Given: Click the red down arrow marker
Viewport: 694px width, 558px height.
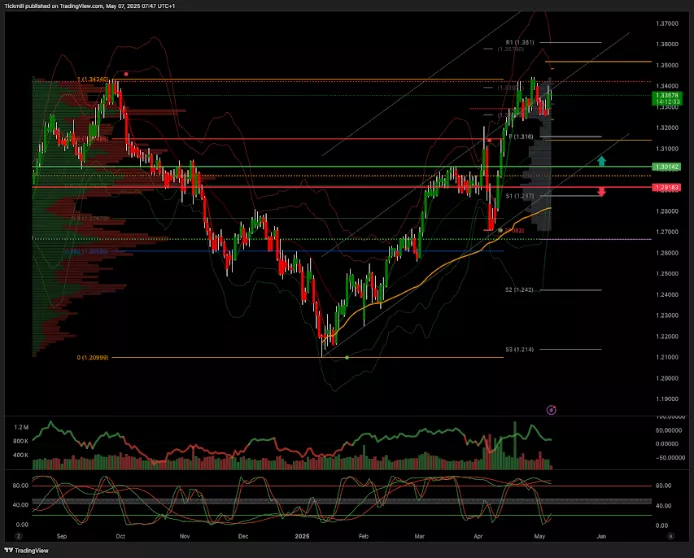Looking at the screenshot, I should point(601,191).
